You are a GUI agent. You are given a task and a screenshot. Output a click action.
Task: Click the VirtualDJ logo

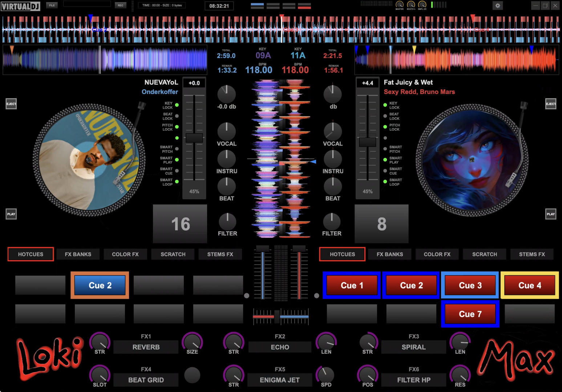coord(20,6)
